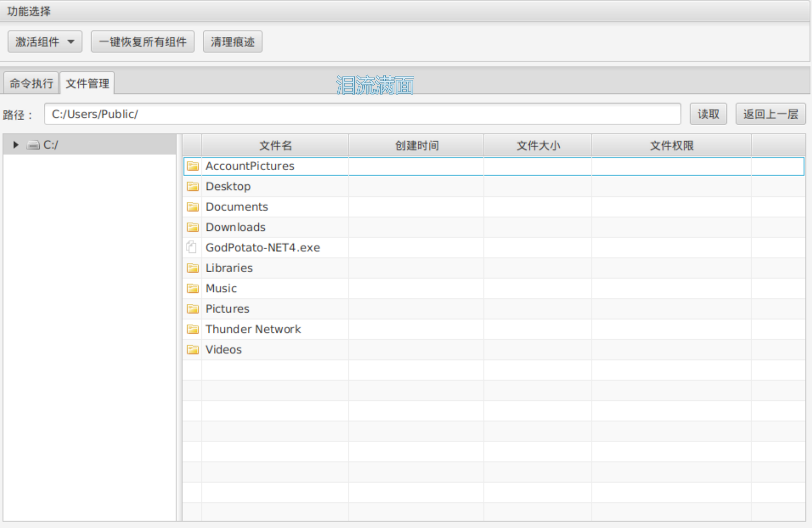
Task: Click the GodPotato-NET4.exe file icon
Action: [x=191, y=247]
